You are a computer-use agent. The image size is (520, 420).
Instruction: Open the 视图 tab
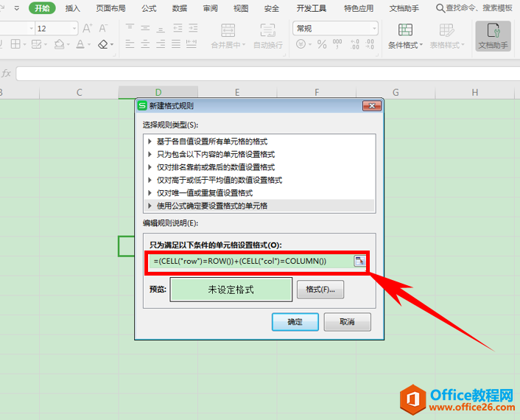(241, 8)
